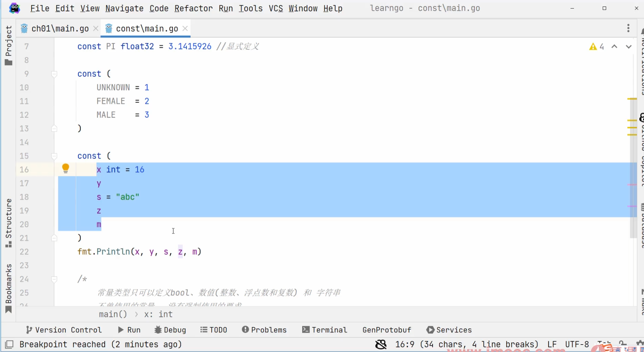Click the topmost yellow warning stripe marker
The width and height of the screenshot is (644, 352).
pyautogui.click(x=632, y=99)
